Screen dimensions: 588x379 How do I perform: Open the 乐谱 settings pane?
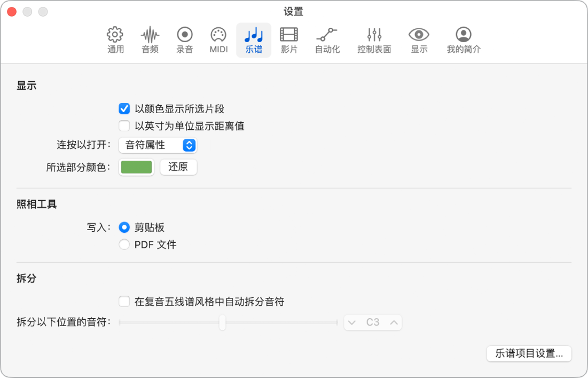coord(253,40)
